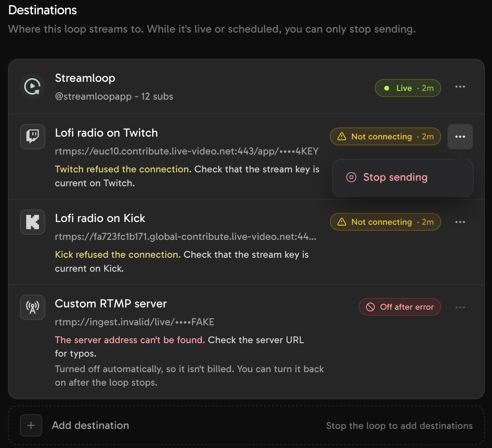Click the plus icon beside Add destination

pyautogui.click(x=31, y=425)
